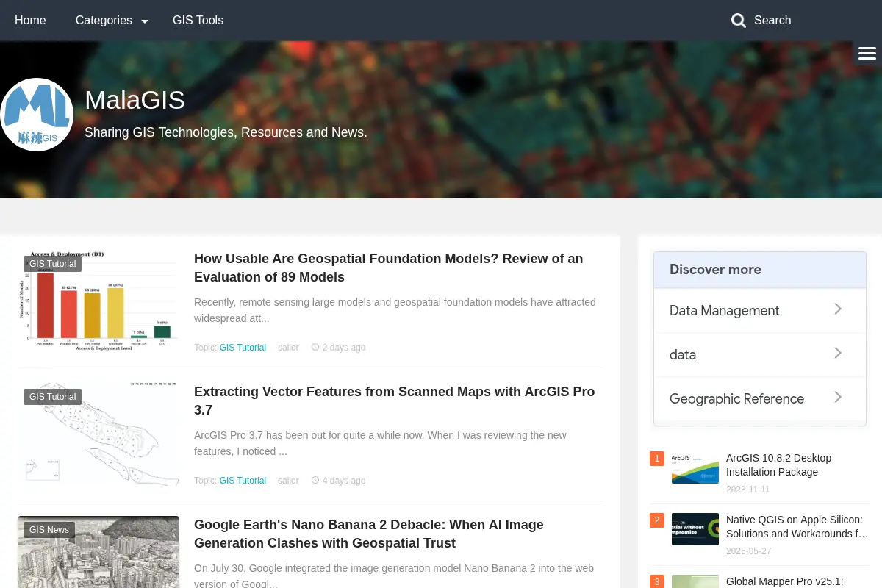882x588 pixels.
Task: Click tagline 'Sharing GIS Technologies, Resources and News.'
Action: (x=226, y=132)
